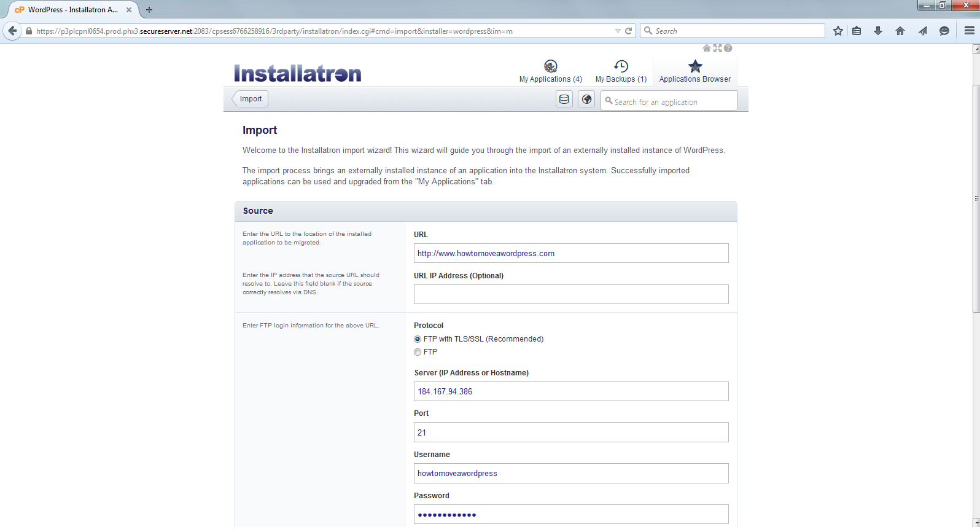The height and width of the screenshot is (532, 980).
Task: Click the Username field
Action: (x=571, y=473)
